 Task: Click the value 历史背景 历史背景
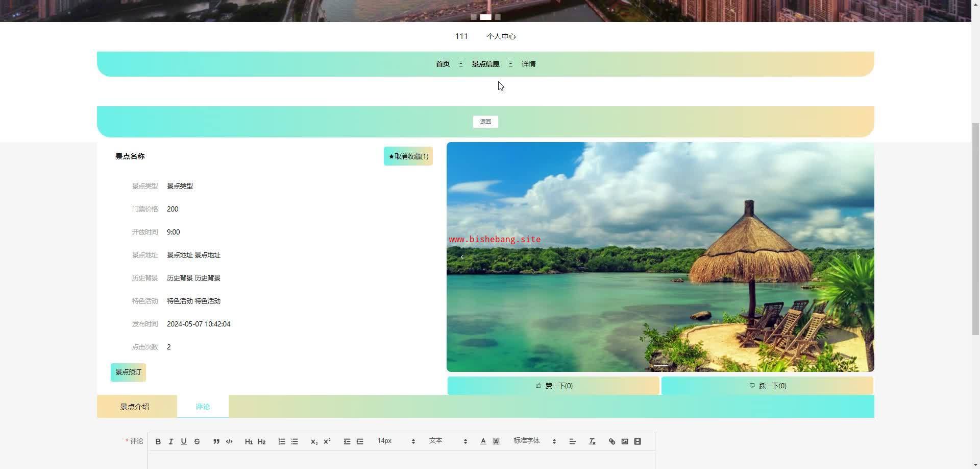pyautogui.click(x=193, y=278)
